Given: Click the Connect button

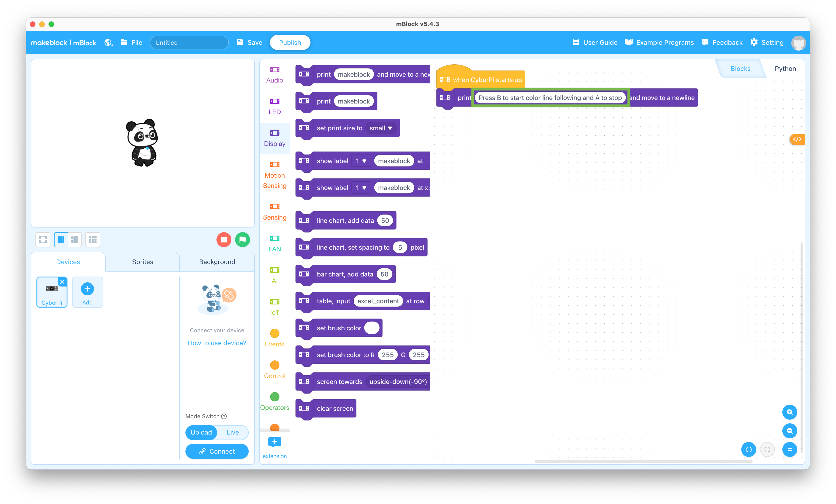Looking at the screenshot, I should tap(217, 451).
